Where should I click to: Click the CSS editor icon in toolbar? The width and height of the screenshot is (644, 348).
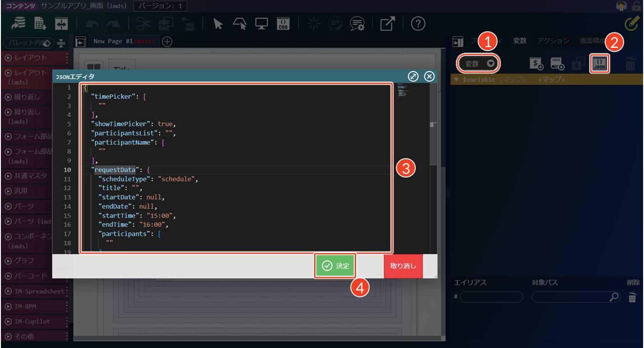pos(283,24)
